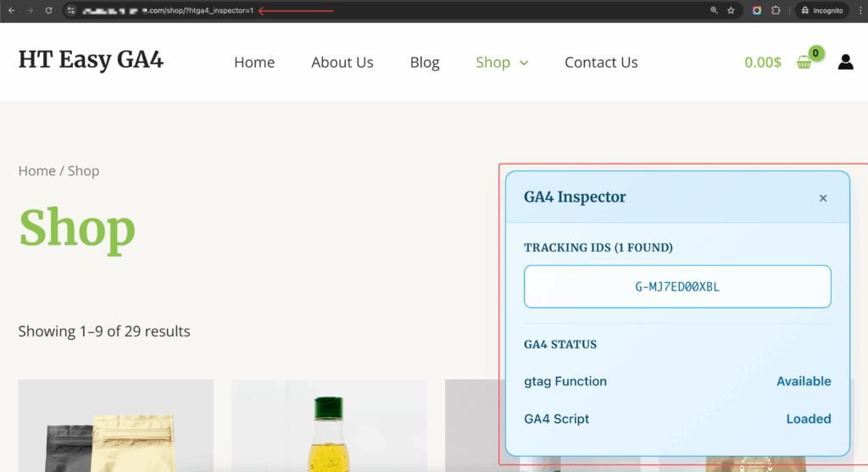Click the cart count badge showing 0
Viewport: 868px width, 472px height.
click(815, 53)
